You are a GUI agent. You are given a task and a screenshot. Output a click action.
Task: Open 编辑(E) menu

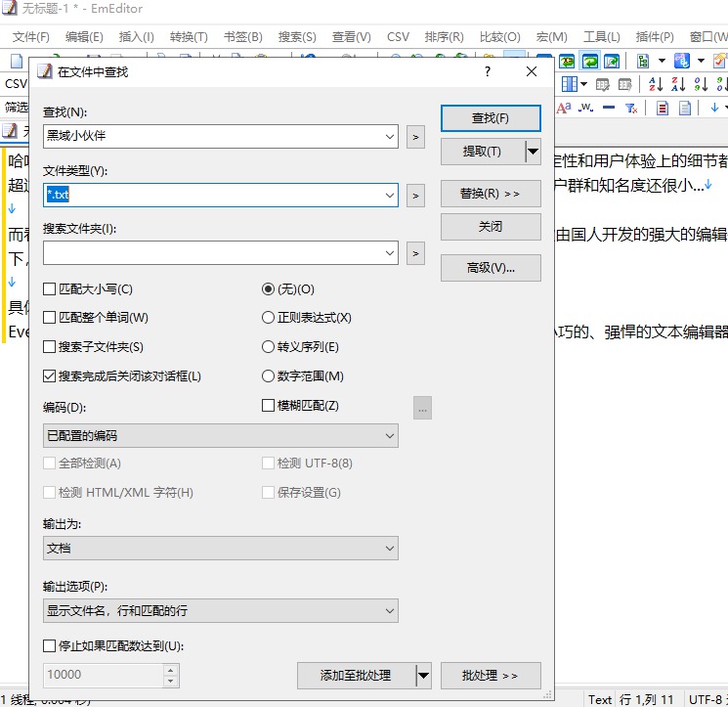[x=84, y=37]
